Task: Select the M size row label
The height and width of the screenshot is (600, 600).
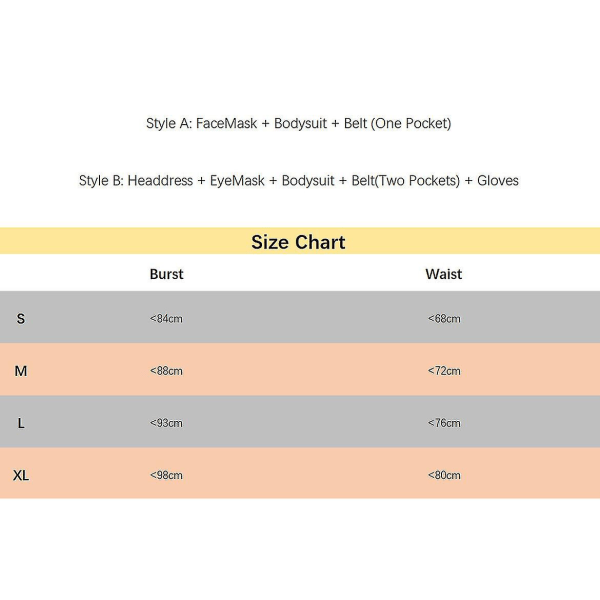Action: 21,371
